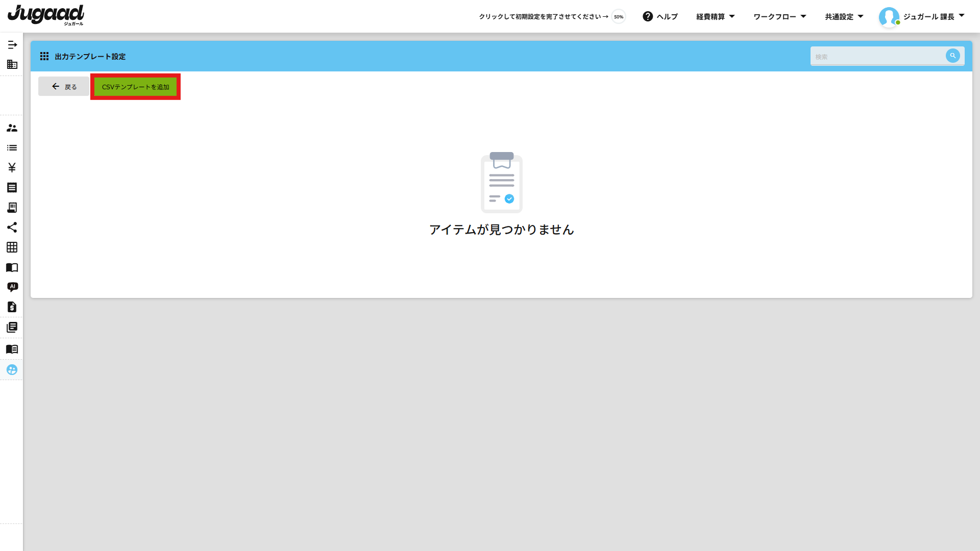Open the lined document icon in sidebar
Image resolution: width=980 pixels, height=551 pixels.
12,188
